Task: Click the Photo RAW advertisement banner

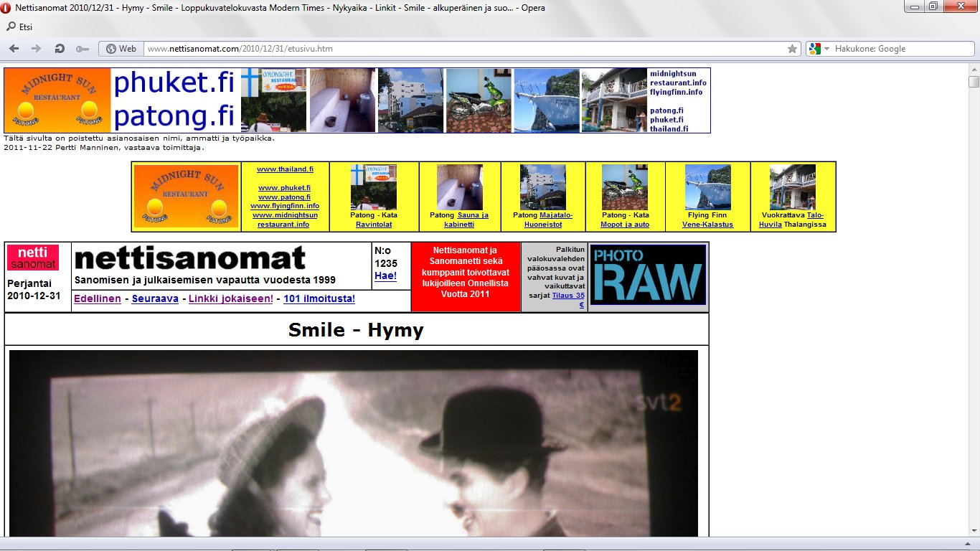Action: [x=648, y=275]
